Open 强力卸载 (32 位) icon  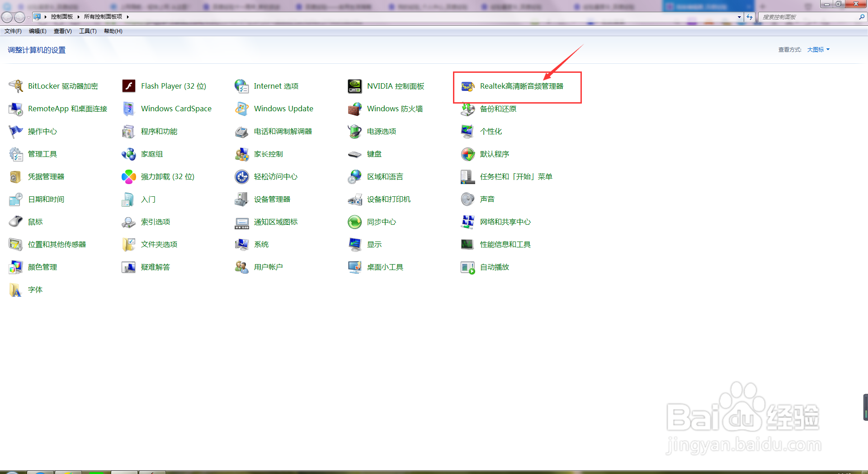[129, 176]
